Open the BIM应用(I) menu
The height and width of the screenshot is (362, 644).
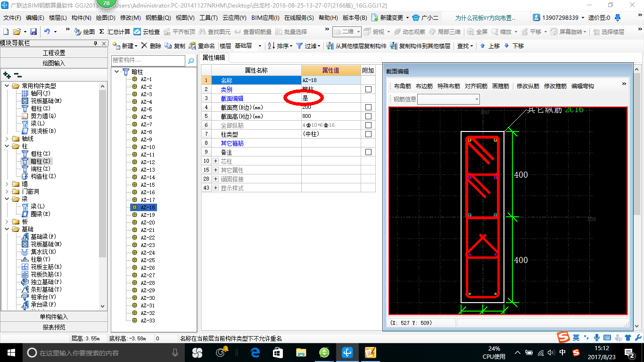point(265,17)
